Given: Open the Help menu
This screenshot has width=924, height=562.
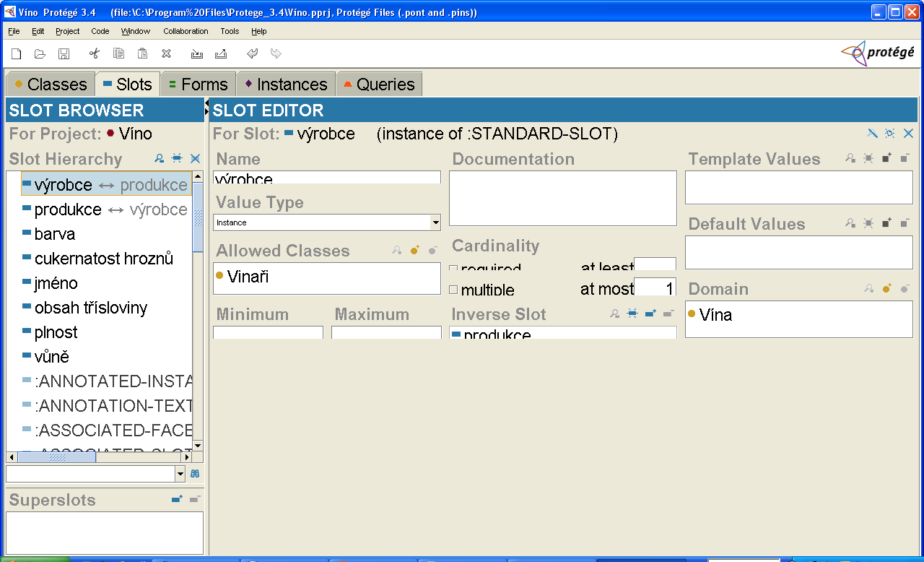Looking at the screenshot, I should [x=259, y=31].
